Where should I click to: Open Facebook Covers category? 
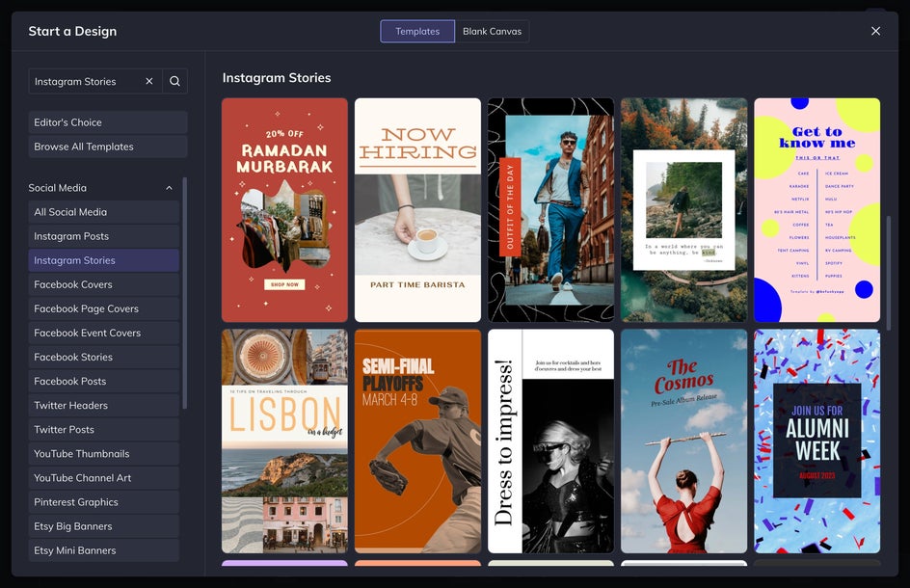coord(103,284)
